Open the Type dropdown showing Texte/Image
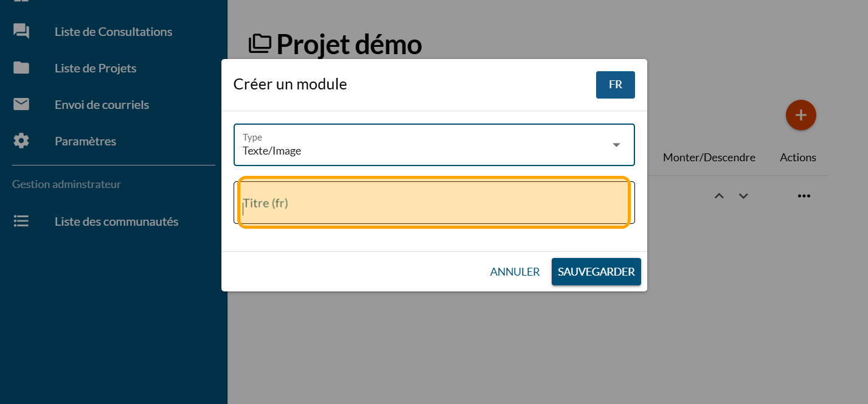Screen dimensions: 868x404 [x=434, y=145]
